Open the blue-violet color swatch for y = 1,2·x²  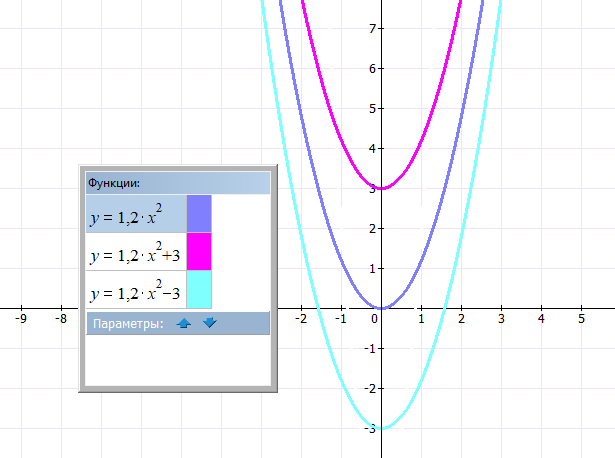(x=199, y=214)
